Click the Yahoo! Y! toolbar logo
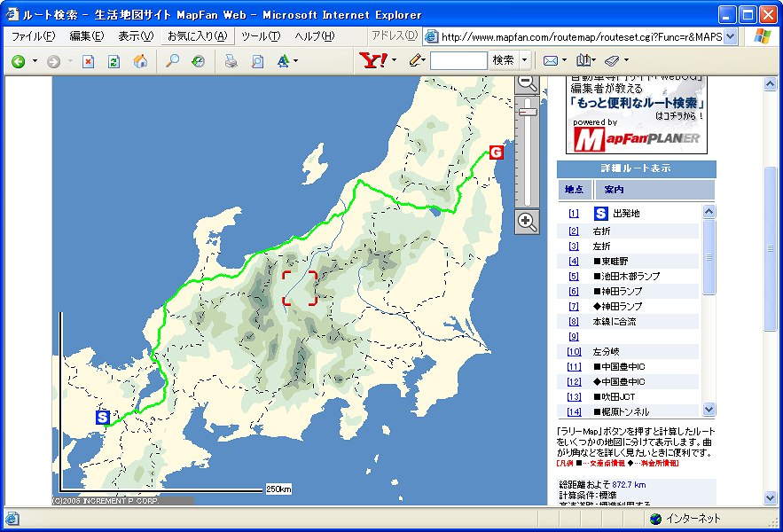783x532 pixels. pos(373,60)
